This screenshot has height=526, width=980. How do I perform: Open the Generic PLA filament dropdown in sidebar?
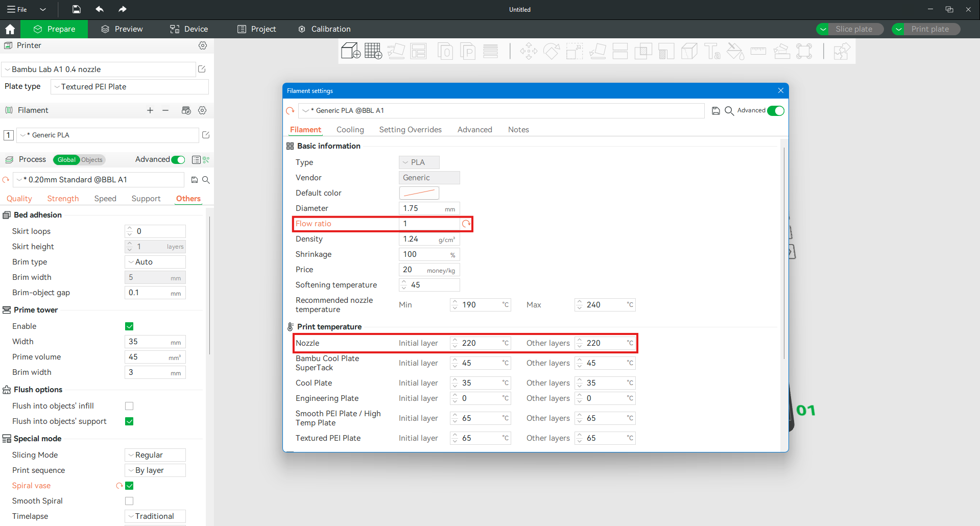point(108,135)
